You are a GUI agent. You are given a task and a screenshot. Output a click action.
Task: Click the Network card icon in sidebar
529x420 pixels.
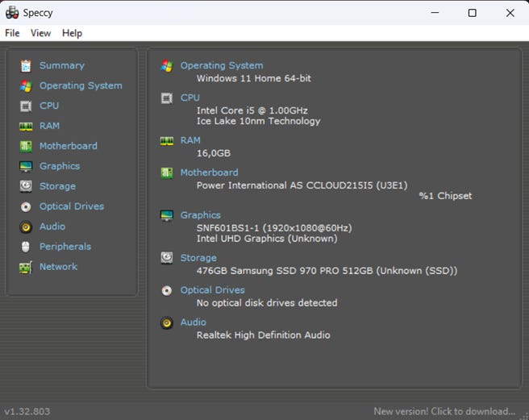click(x=26, y=267)
